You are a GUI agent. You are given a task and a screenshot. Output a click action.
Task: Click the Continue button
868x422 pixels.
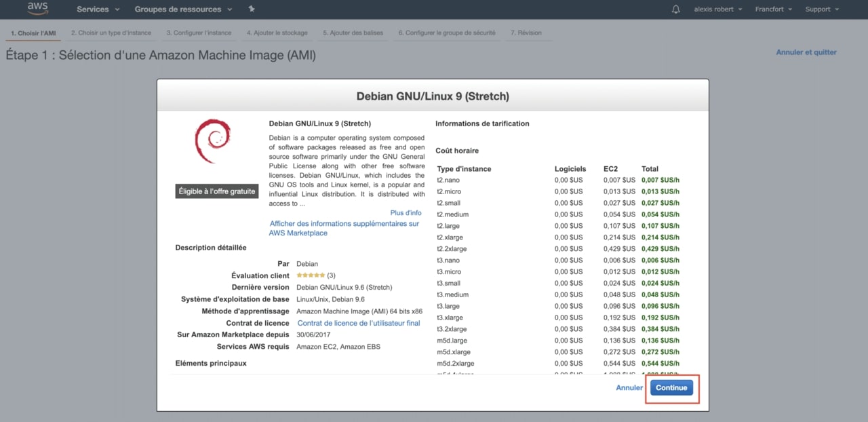(671, 387)
